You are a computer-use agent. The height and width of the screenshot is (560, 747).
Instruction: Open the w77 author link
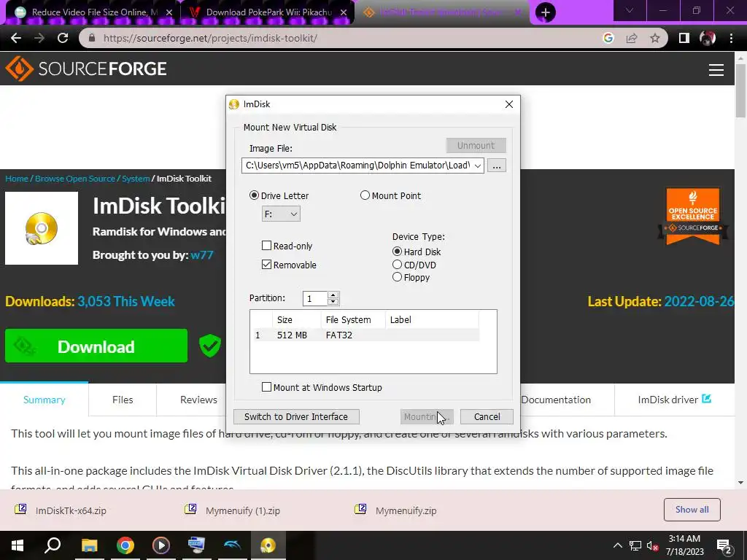(202, 254)
